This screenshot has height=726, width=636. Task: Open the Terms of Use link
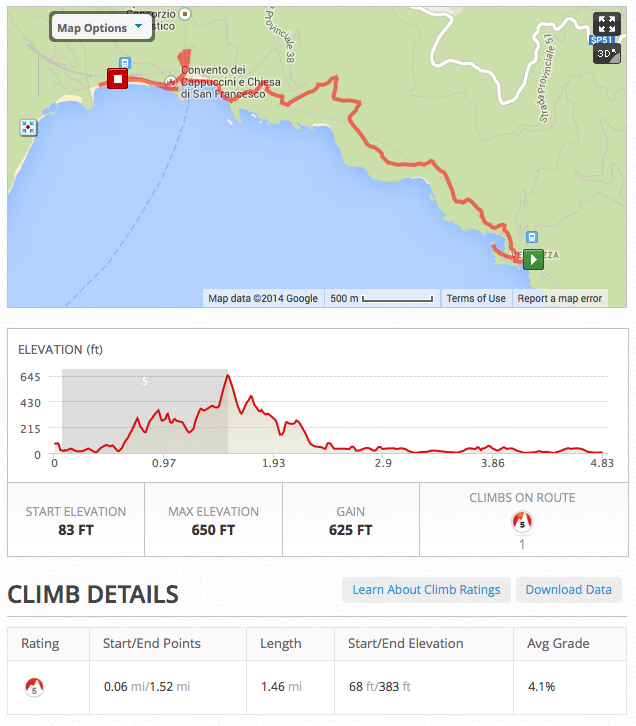(x=476, y=298)
